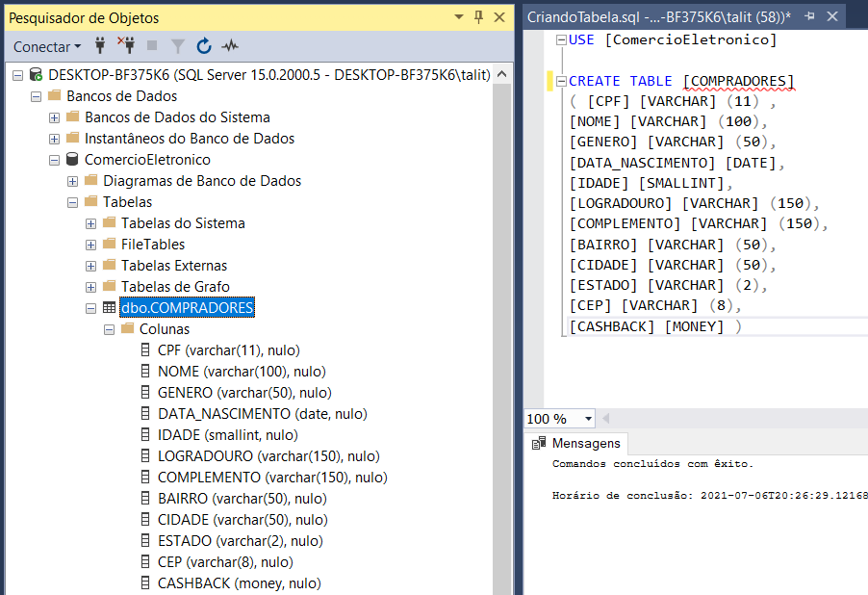
Task: Click the column icon beside DATA_NASCIMENTO
Action: click(145, 413)
